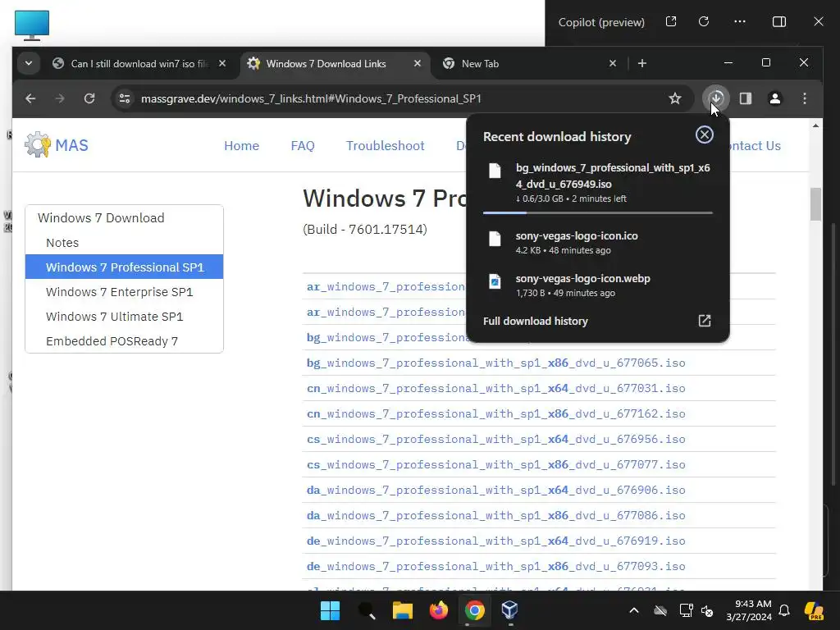Viewport: 840px width, 630px height.
Task: Click file icon of downloading bg_windows_7 iso
Action: [x=495, y=171]
